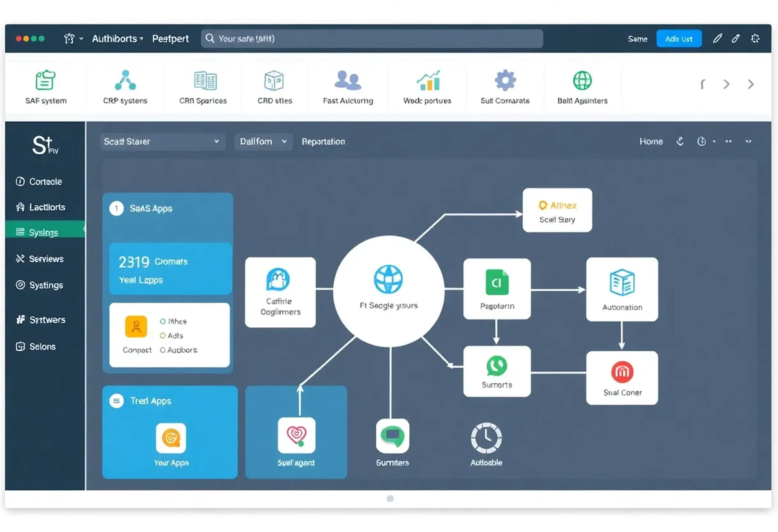Click the blue Adh Ust button
This screenshot has height=532, width=778.
679,38
